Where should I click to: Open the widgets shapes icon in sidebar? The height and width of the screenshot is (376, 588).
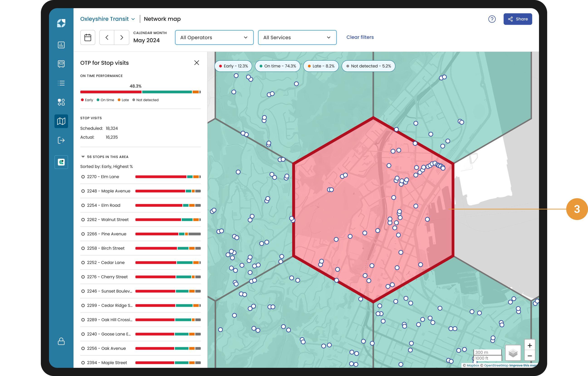click(61, 102)
